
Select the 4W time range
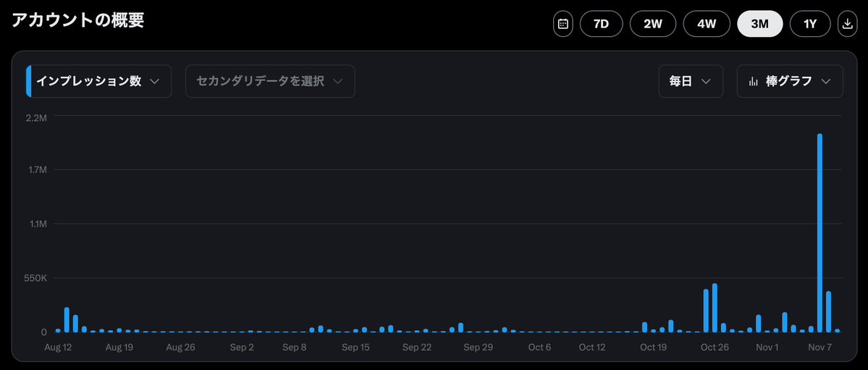click(707, 24)
